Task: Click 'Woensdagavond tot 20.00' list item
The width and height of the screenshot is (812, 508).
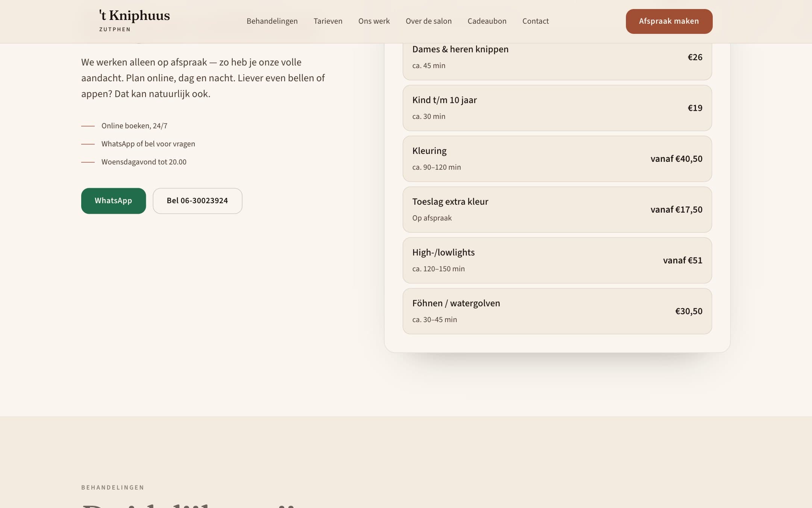Action: pyautogui.click(x=144, y=162)
